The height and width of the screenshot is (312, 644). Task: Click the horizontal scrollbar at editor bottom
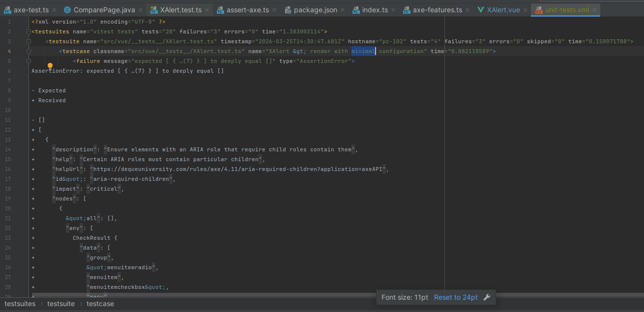coord(197,295)
